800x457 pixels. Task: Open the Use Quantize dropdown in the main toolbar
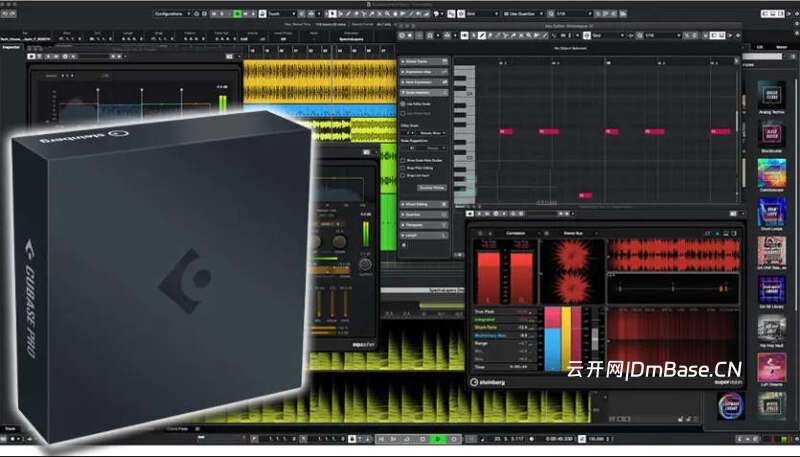point(522,14)
